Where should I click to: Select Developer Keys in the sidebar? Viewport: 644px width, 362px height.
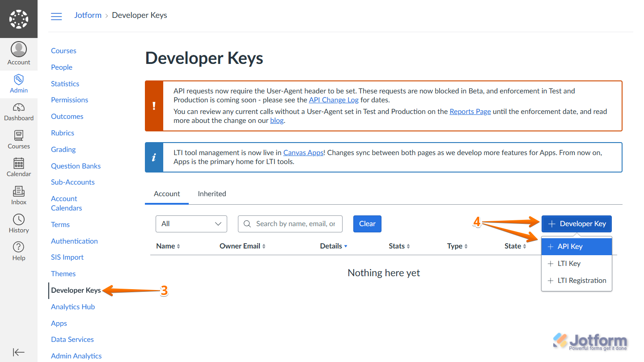point(76,290)
